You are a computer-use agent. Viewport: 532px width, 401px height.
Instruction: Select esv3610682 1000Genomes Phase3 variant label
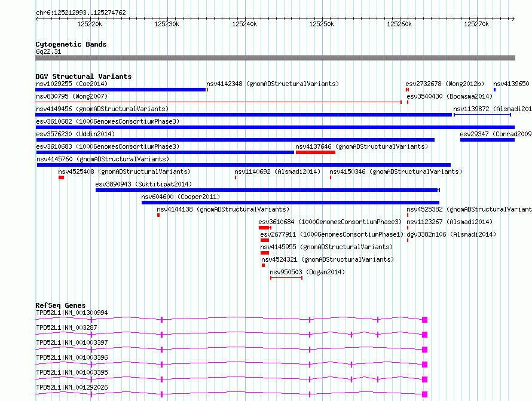coord(108,121)
